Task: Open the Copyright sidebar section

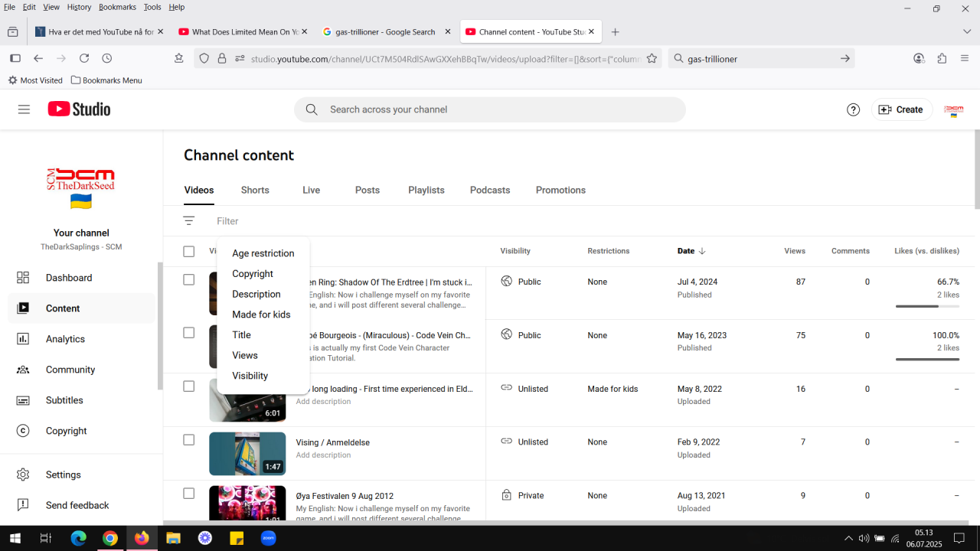Action: click(66, 431)
